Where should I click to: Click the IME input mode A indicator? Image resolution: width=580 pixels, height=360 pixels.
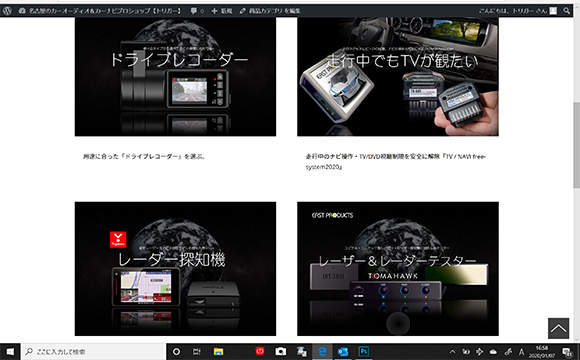pos(521,351)
